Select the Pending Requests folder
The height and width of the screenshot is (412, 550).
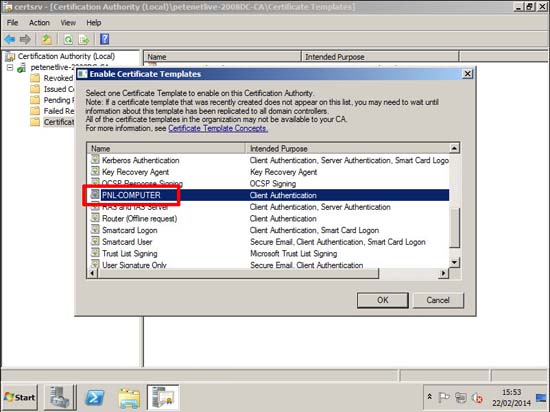click(x=59, y=100)
